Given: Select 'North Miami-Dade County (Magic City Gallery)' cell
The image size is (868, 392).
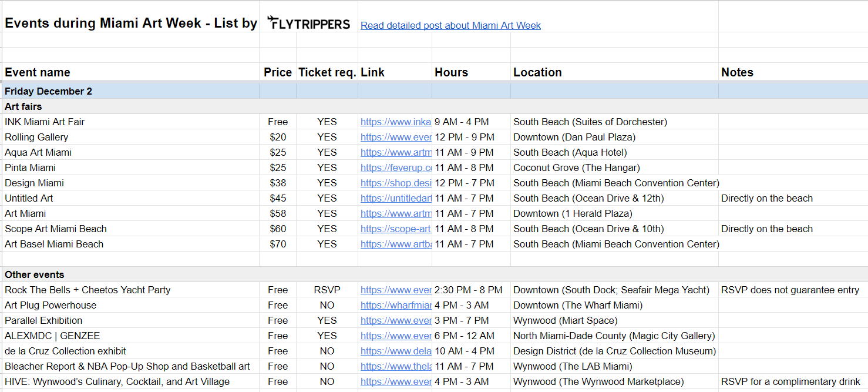Looking at the screenshot, I should coord(614,336).
